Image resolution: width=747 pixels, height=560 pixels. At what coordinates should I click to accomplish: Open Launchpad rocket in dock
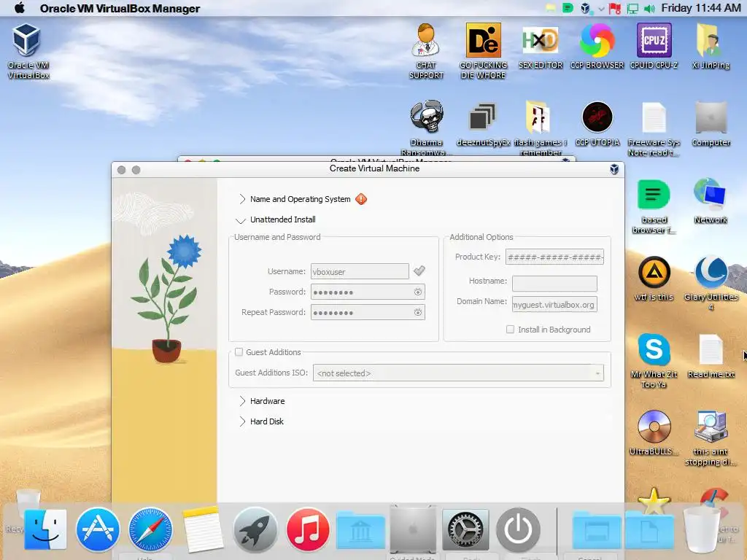click(x=255, y=529)
